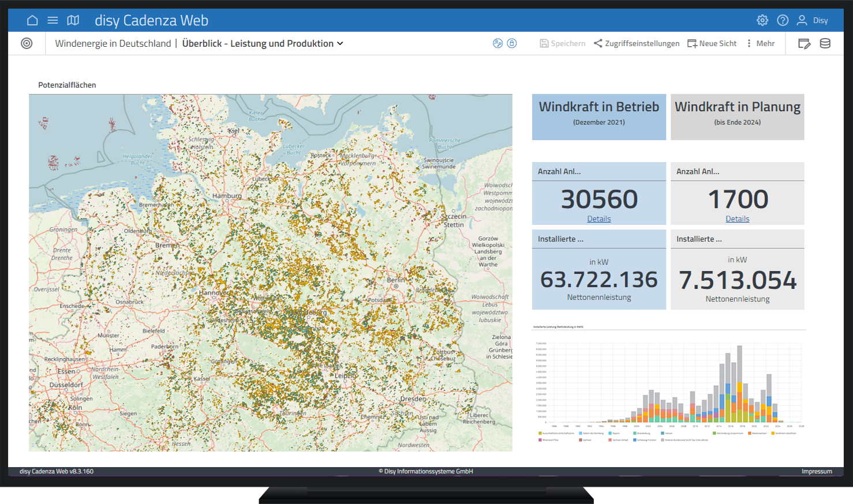Click Zugriffseinstellungen in the toolbar
This screenshot has height=504, width=853.
click(x=637, y=43)
